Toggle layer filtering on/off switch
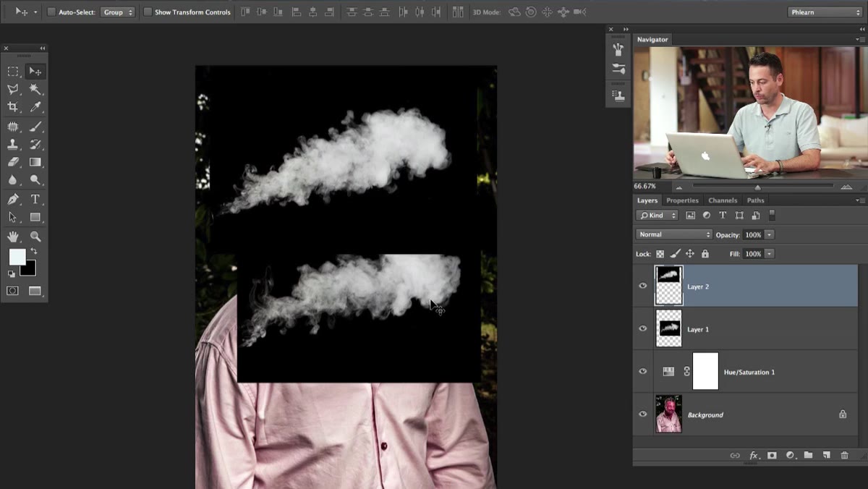Screen dimensions: 868x489 772,215
